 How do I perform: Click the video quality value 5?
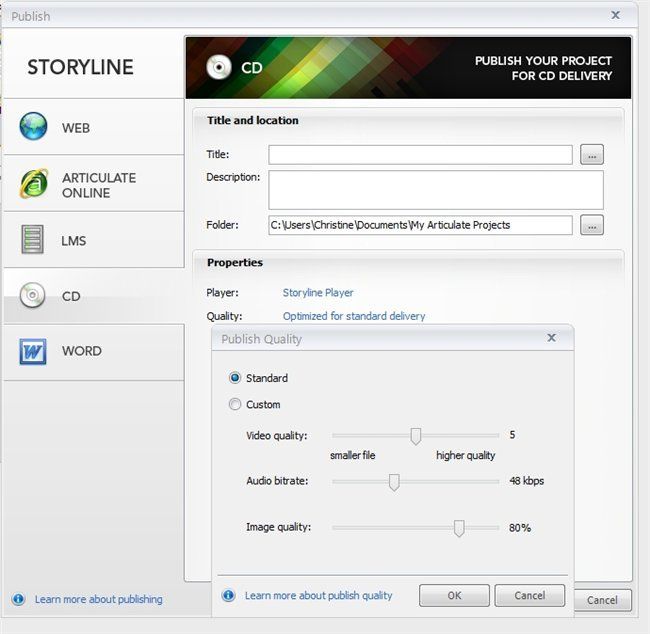512,435
